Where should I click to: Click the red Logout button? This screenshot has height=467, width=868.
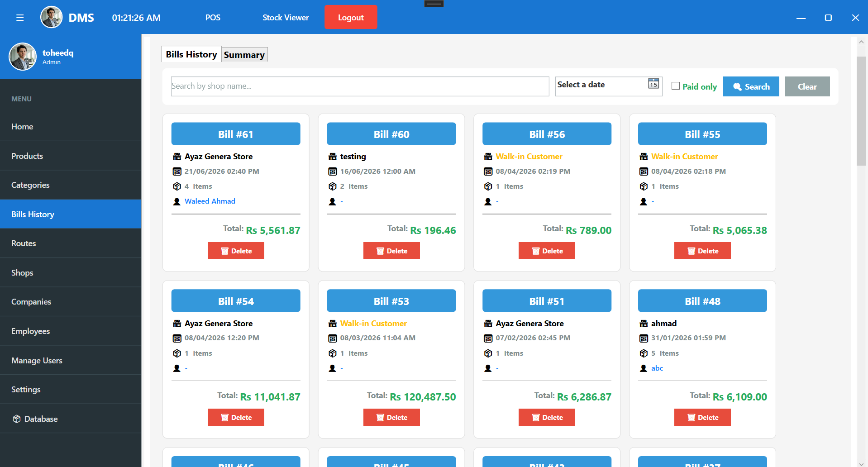[x=351, y=17]
